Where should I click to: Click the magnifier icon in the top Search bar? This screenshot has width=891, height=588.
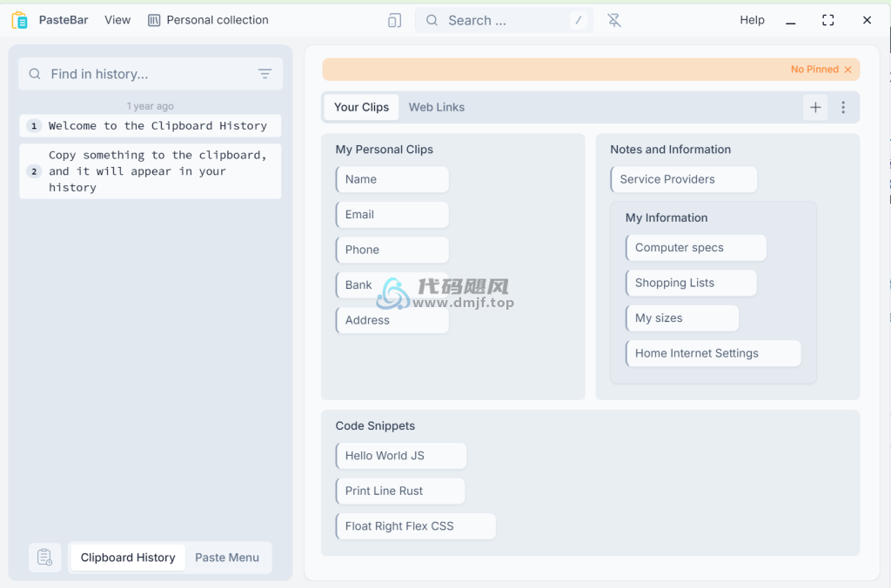point(432,21)
